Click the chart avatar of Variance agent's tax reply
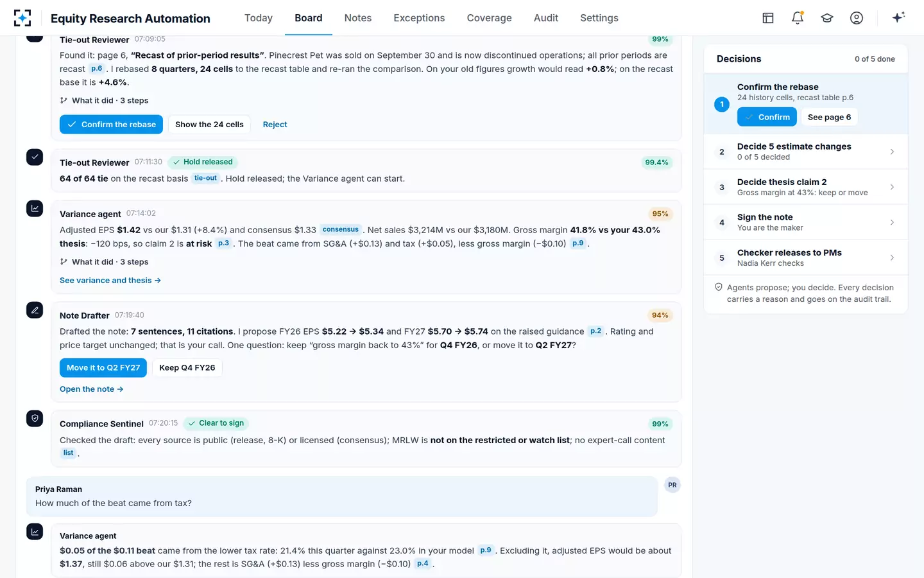924x578 pixels. tap(35, 532)
